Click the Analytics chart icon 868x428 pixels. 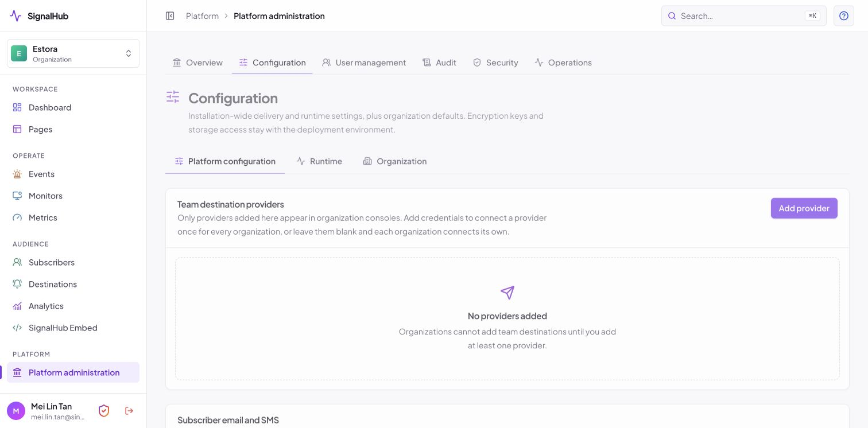(x=17, y=306)
